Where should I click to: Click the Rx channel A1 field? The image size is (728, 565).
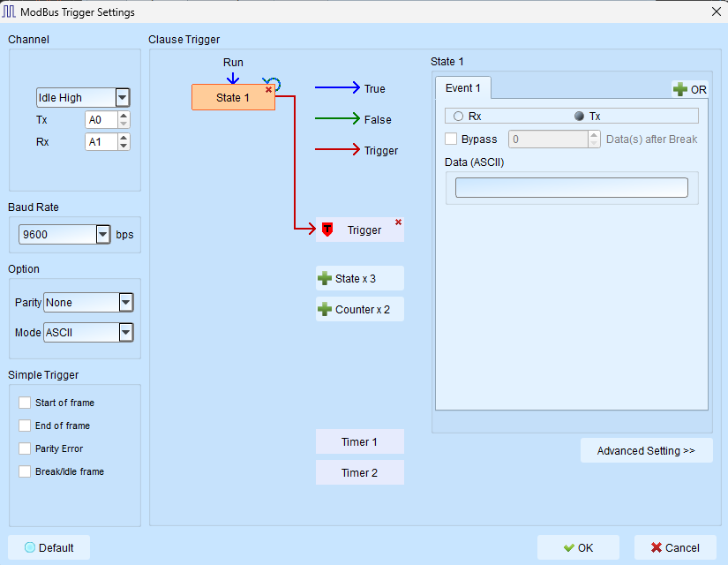pos(101,142)
